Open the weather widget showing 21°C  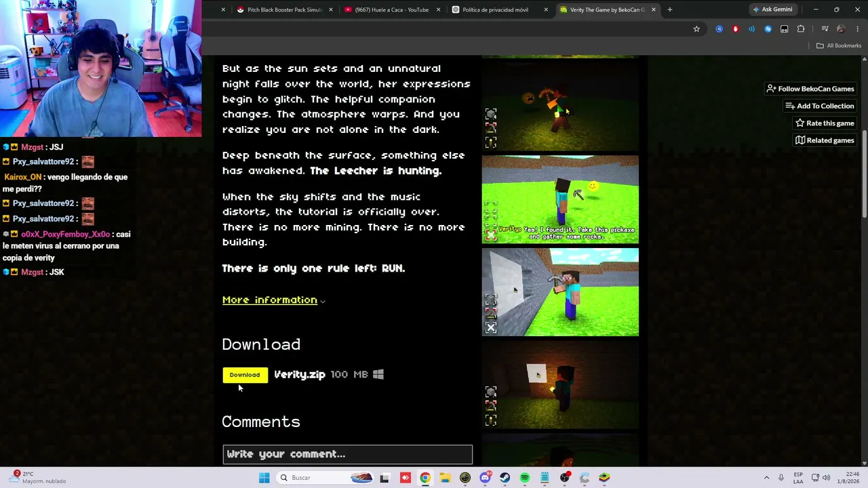coord(37,477)
